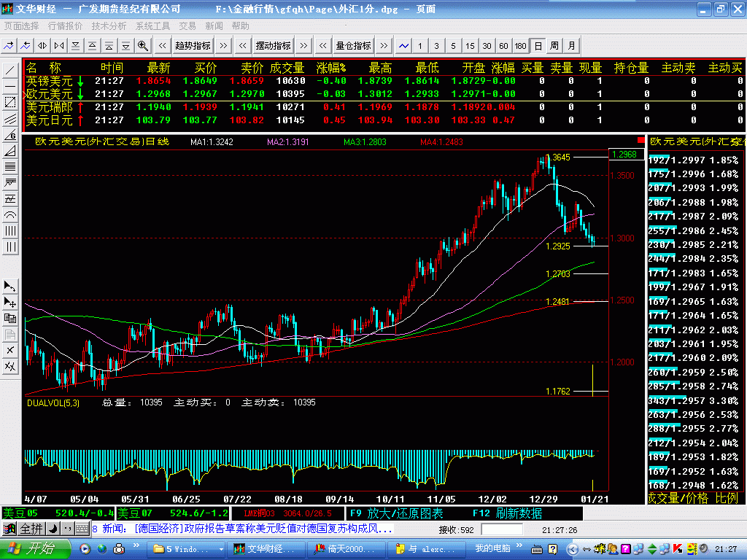Go to next volume-position indicator

384,46
